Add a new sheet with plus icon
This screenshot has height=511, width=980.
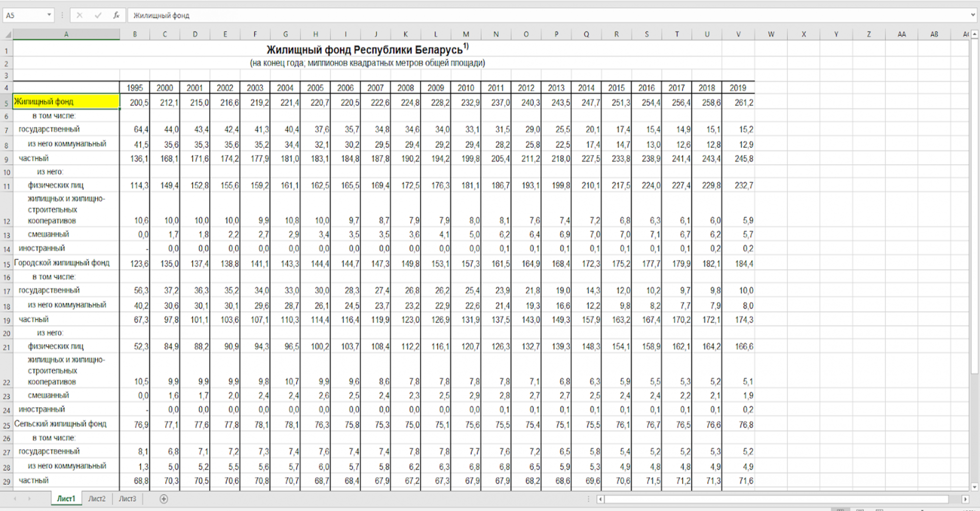click(164, 499)
